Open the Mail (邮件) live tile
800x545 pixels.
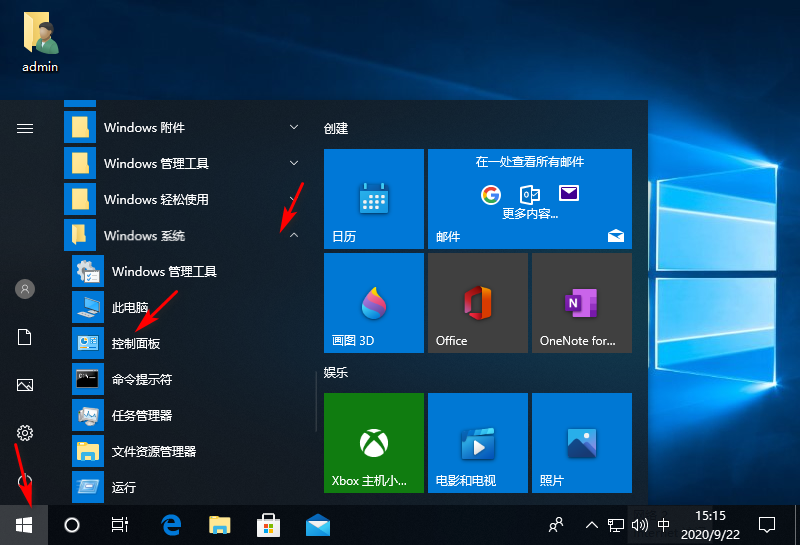point(529,198)
